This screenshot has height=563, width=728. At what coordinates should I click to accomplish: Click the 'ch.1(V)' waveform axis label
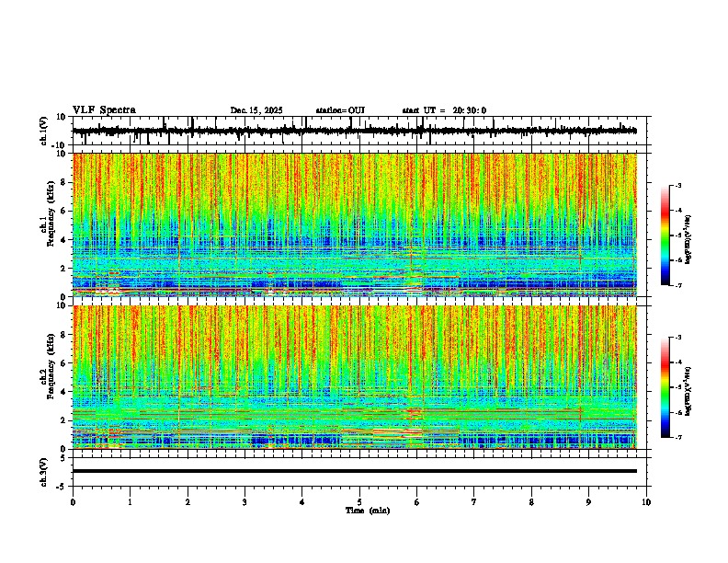click(x=43, y=131)
